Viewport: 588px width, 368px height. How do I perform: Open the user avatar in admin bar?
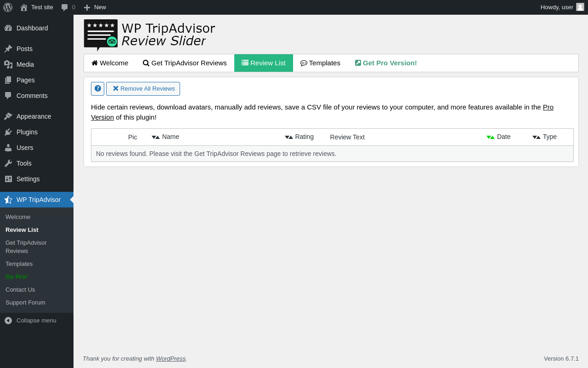click(580, 7)
